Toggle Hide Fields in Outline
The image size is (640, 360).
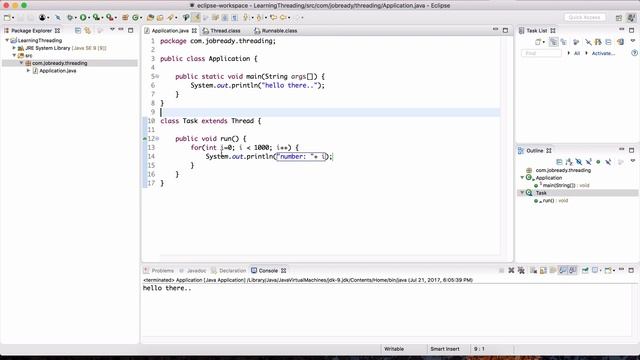point(579,162)
